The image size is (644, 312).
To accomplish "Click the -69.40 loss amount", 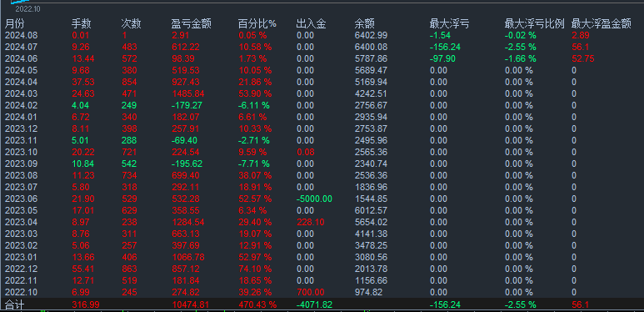I will pyautogui.click(x=184, y=141).
